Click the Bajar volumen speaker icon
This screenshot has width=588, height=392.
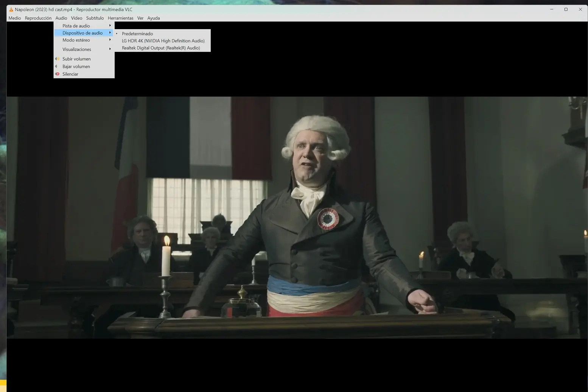[57, 66]
